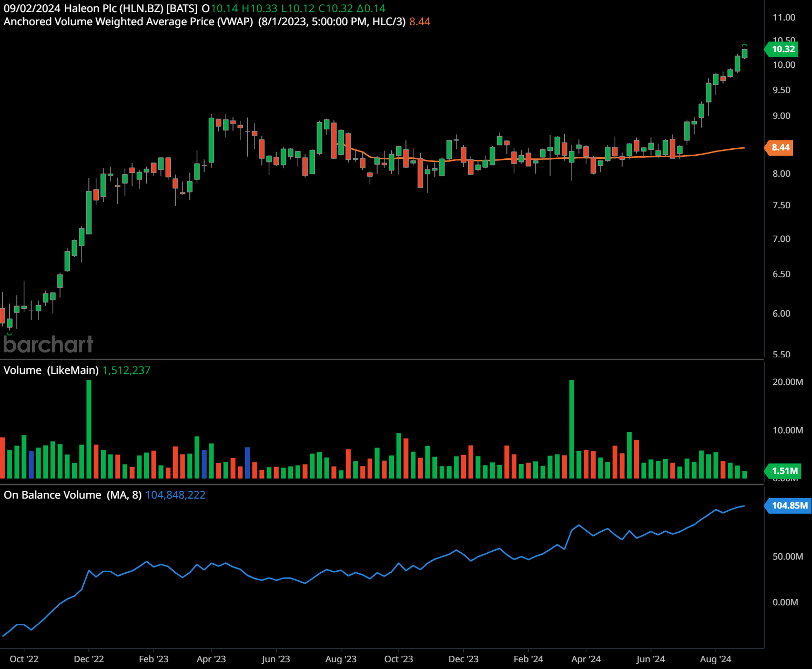Screen dimensions: 812x669
Task: Click the tall green volume spike near Mar '24
Action: tap(572, 429)
